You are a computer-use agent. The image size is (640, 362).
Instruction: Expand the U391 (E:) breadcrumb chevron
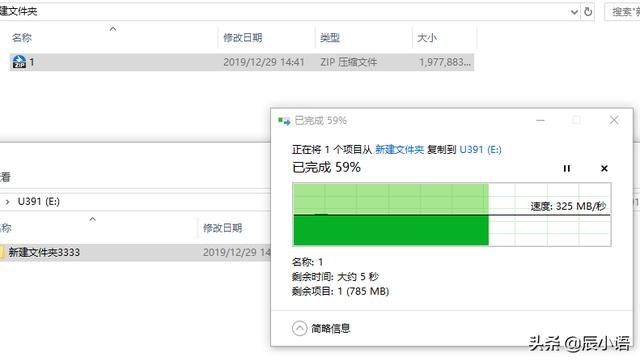[7, 202]
